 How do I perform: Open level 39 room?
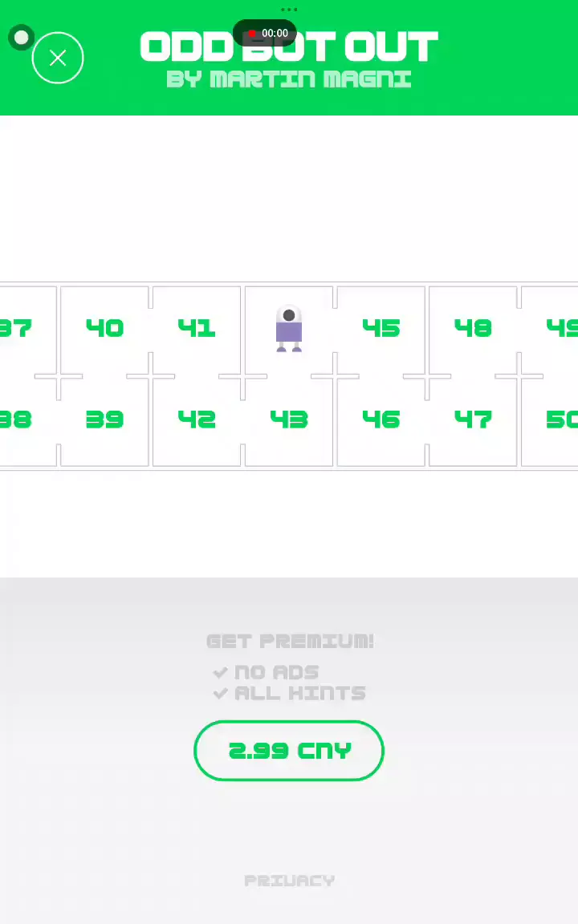(x=104, y=419)
